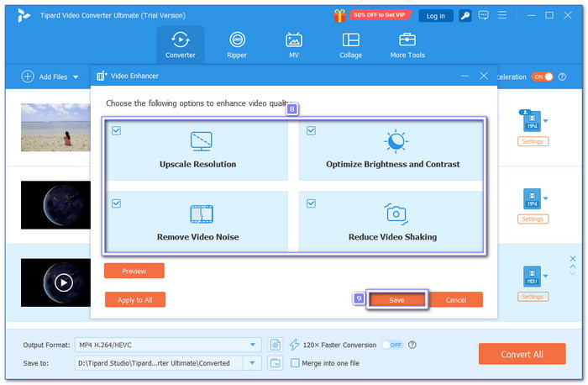
Task: Open the save-to folder icon
Action: tap(276, 363)
